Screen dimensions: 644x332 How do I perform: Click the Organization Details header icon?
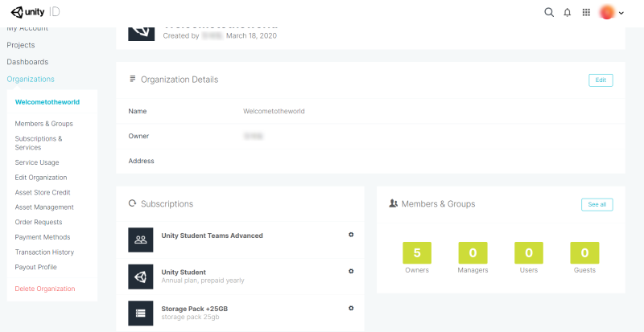pyautogui.click(x=132, y=79)
